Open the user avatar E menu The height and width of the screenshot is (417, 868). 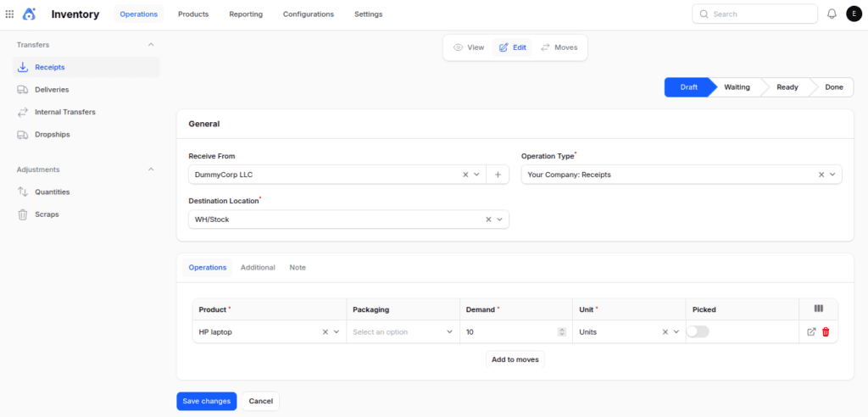(x=854, y=14)
